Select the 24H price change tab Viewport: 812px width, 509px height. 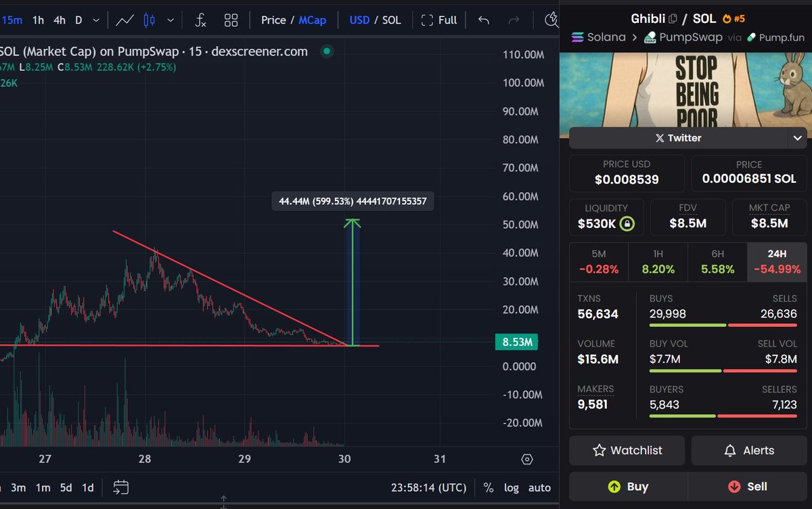click(777, 262)
